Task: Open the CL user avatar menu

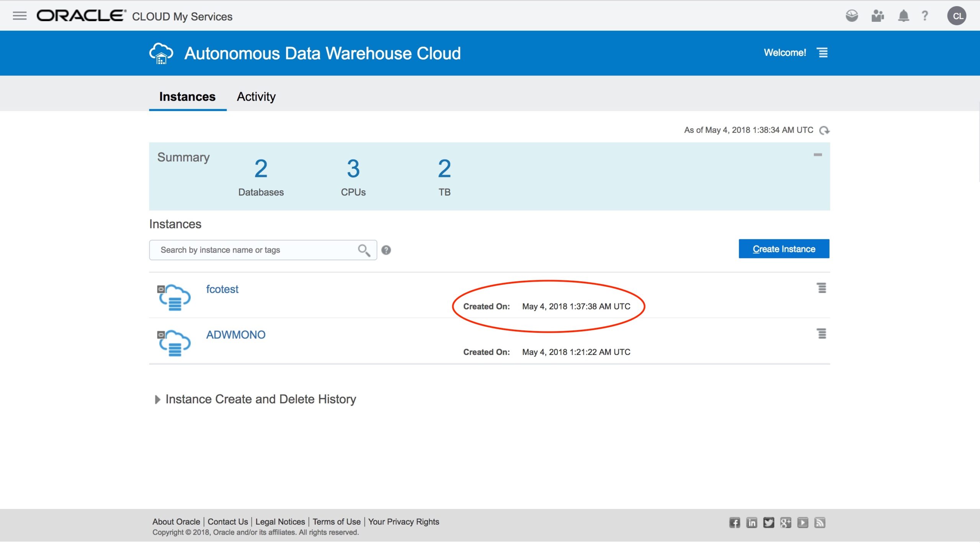Action: pyautogui.click(x=957, y=16)
